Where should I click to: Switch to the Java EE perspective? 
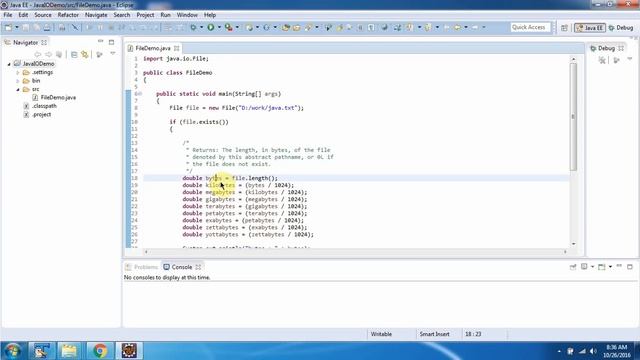(x=590, y=27)
